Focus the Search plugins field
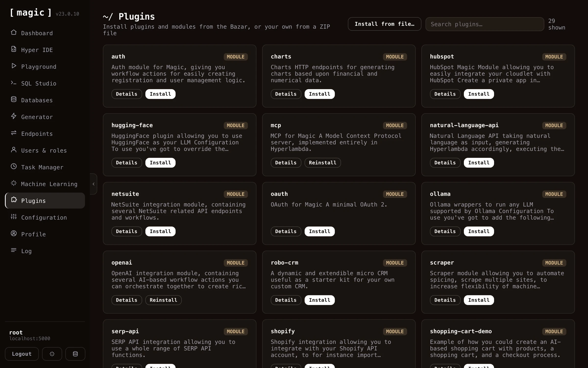Viewport: 588px width, 368px height. [485, 24]
